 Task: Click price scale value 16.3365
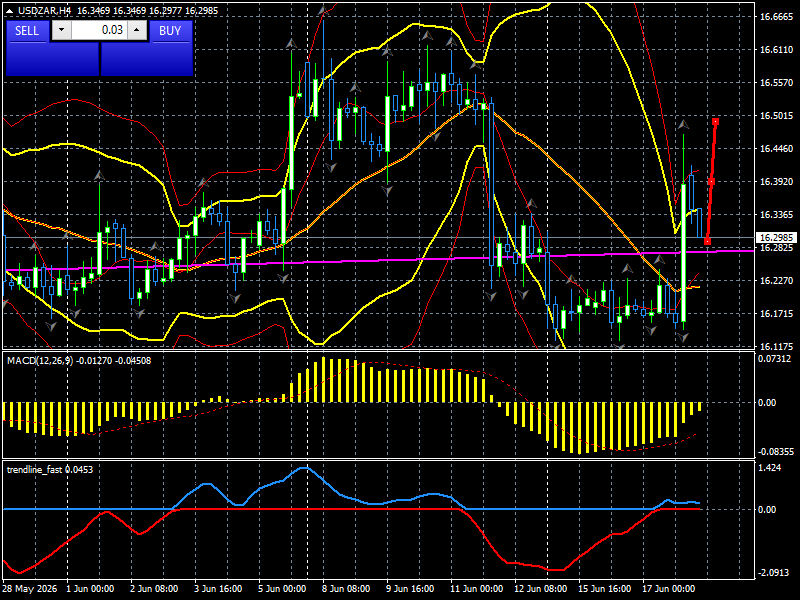777,215
